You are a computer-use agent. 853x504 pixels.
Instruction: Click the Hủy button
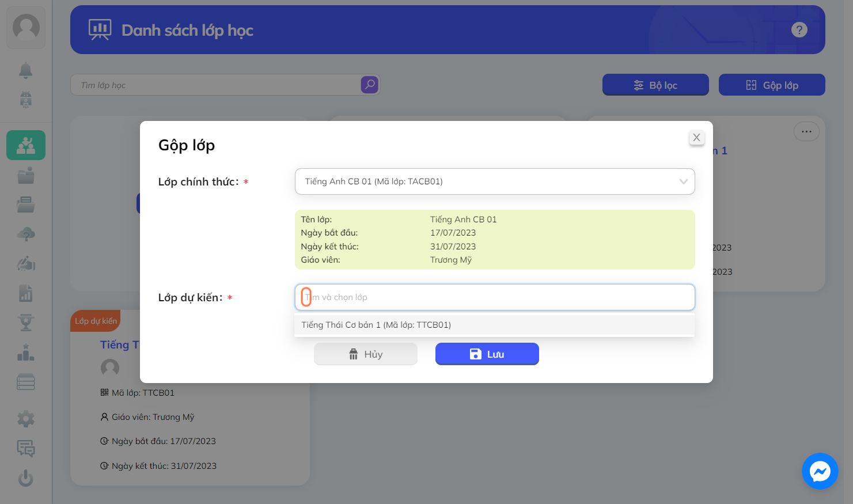[x=366, y=354]
